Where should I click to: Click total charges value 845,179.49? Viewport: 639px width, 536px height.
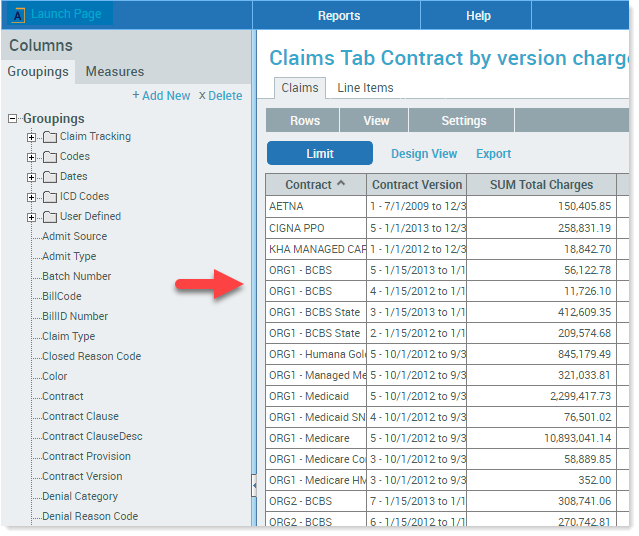[541, 354]
